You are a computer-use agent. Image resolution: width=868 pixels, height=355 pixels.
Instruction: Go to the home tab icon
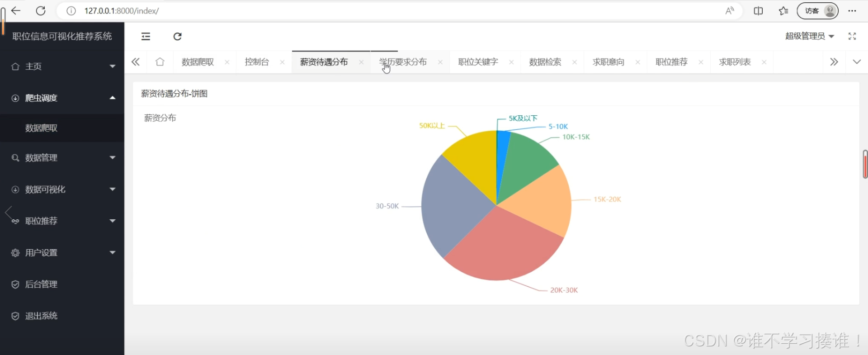point(160,62)
